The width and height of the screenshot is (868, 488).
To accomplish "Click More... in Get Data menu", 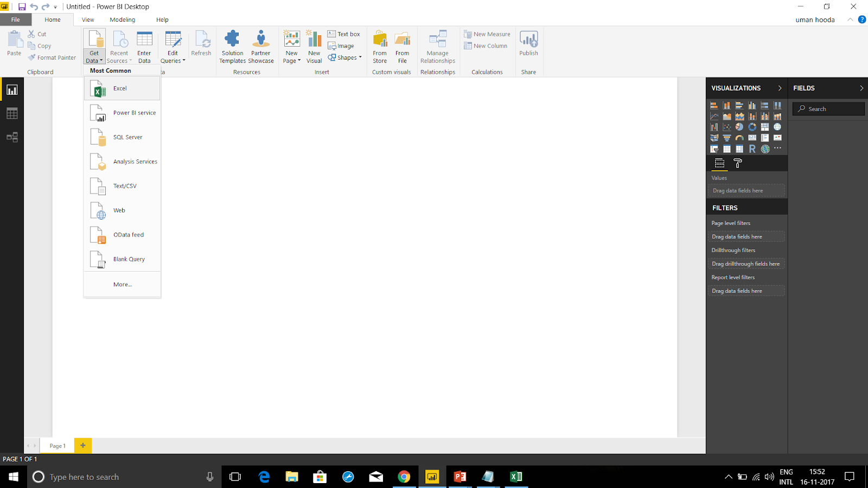I will (x=122, y=284).
